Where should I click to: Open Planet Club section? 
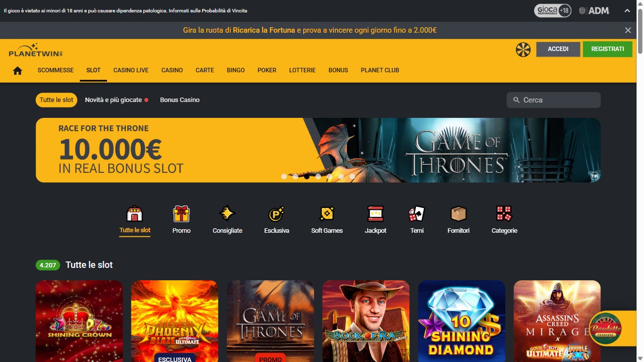380,70
